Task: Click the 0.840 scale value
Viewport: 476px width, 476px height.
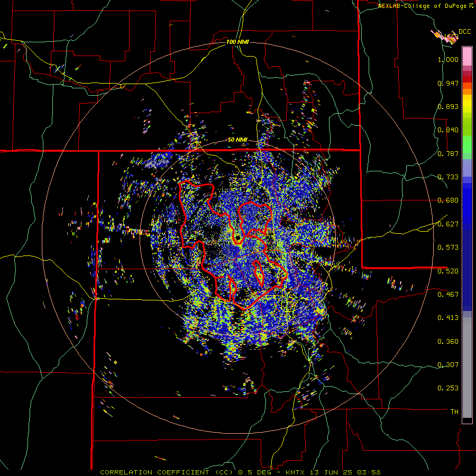Action: 448,130
